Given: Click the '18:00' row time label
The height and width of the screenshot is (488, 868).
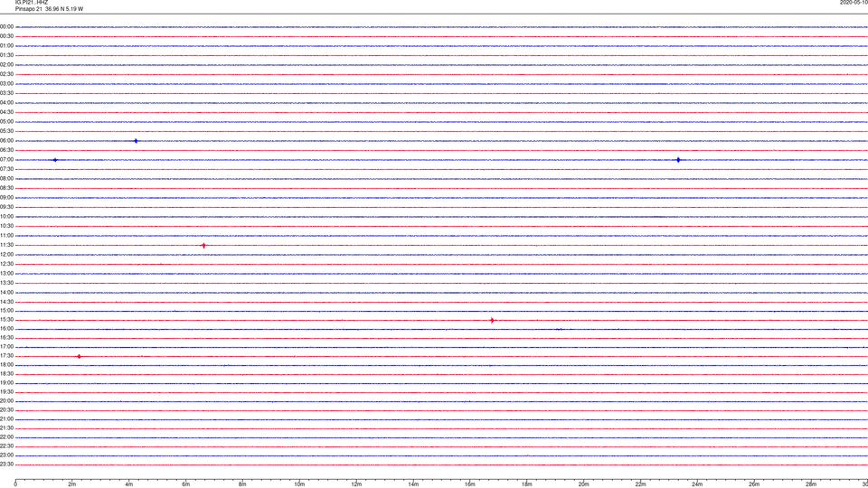Looking at the screenshot, I should (6, 365).
